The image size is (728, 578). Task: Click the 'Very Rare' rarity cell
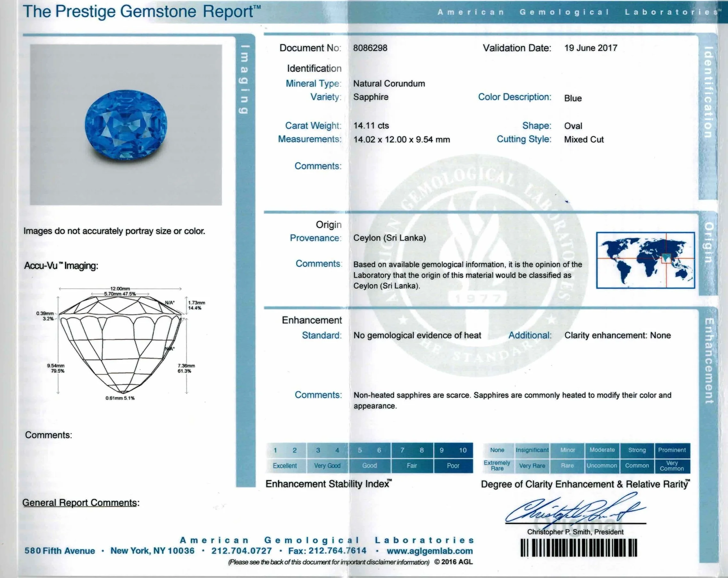[x=532, y=466]
